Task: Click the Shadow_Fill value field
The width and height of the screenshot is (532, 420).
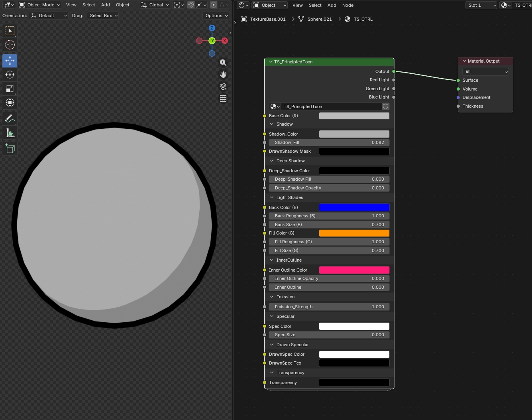Action: tap(329, 142)
